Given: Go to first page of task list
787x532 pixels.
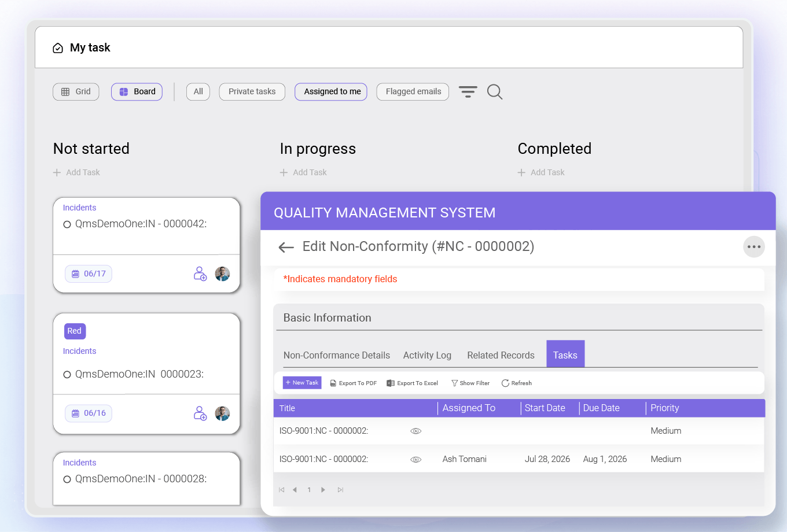Looking at the screenshot, I should click(282, 490).
